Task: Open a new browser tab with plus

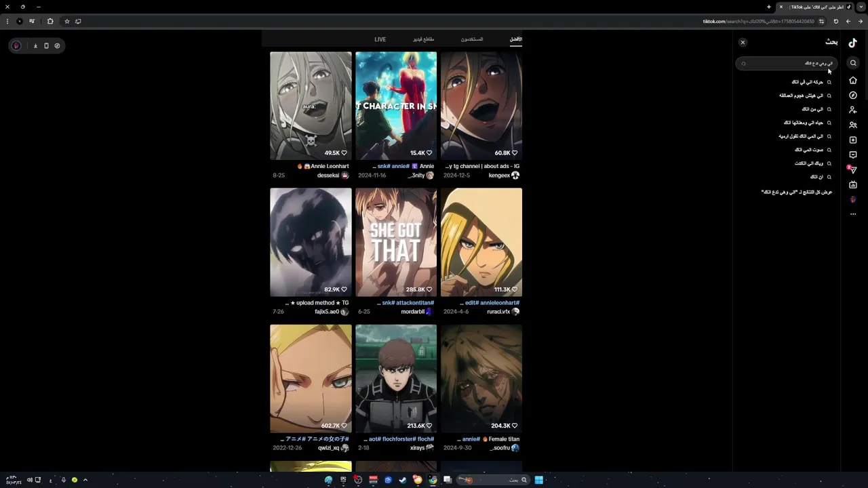Action: pyautogui.click(x=769, y=7)
